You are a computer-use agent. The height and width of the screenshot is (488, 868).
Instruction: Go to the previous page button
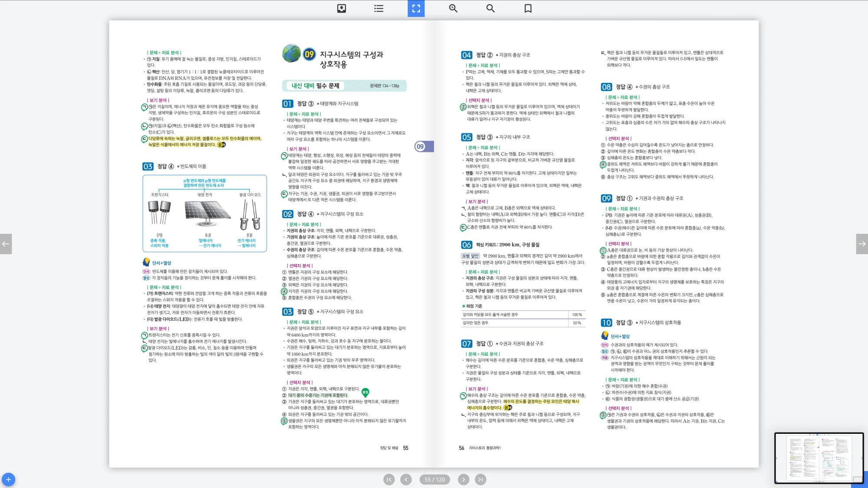(x=406, y=479)
